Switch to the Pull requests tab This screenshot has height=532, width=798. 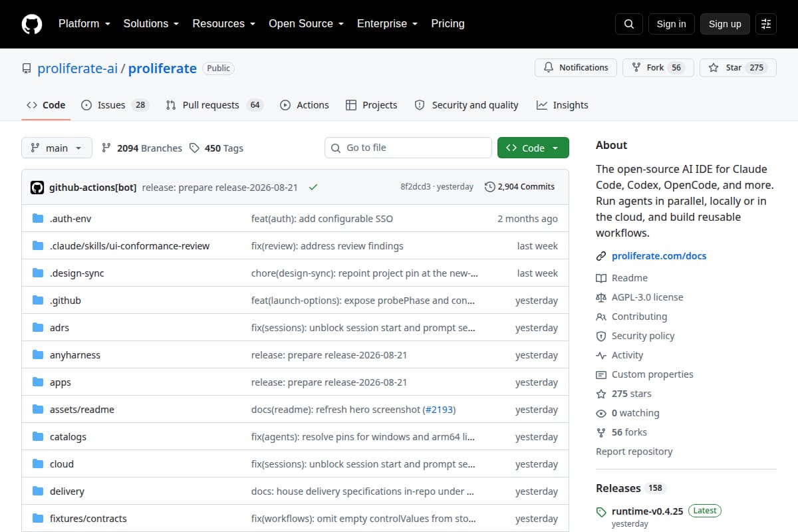215,105
